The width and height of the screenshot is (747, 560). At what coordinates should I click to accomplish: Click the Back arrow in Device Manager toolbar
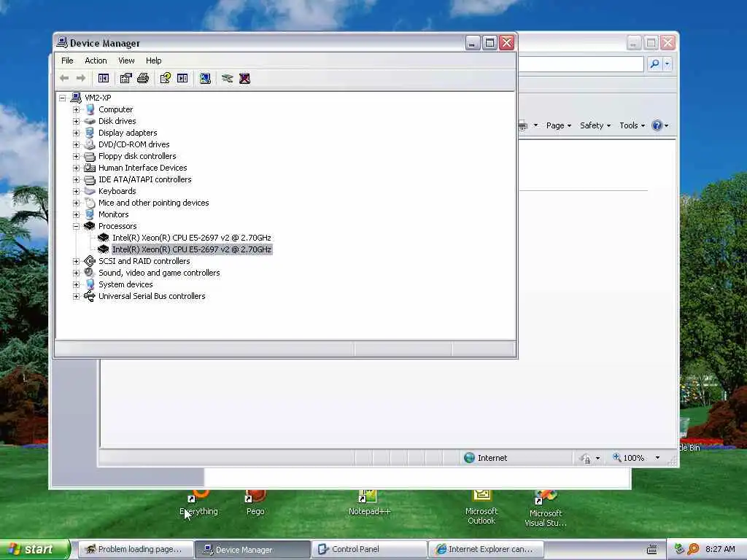point(64,78)
